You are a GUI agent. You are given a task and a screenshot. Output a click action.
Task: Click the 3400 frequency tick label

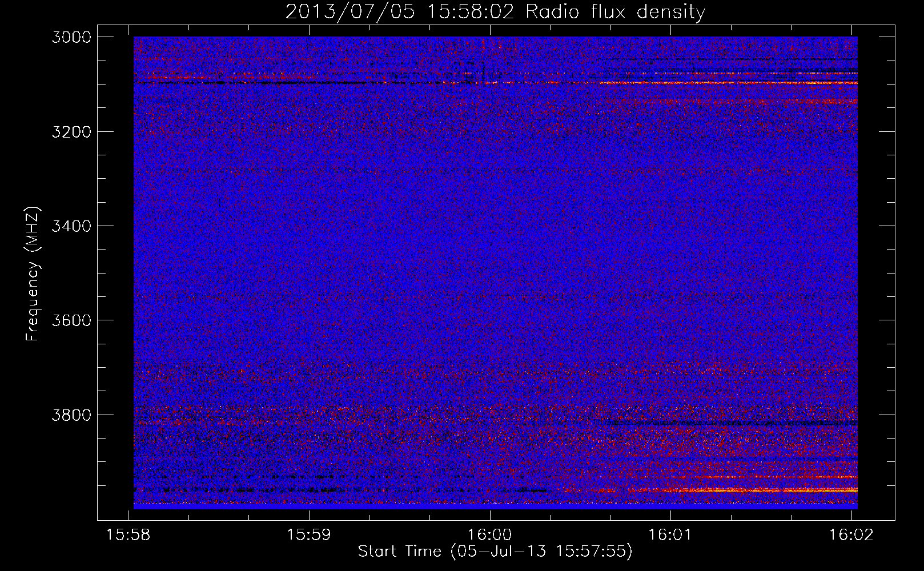click(x=71, y=226)
